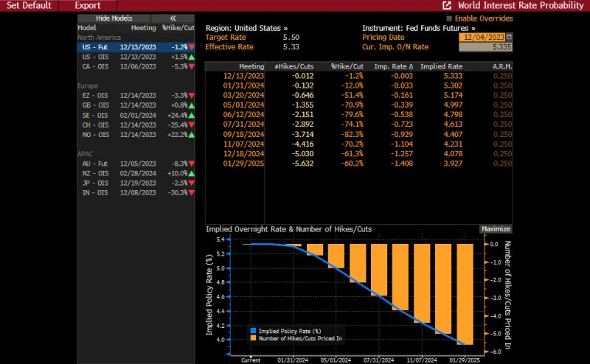Enable the Overrides checkbox
This screenshot has width=590, height=364.
click(450, 18)
